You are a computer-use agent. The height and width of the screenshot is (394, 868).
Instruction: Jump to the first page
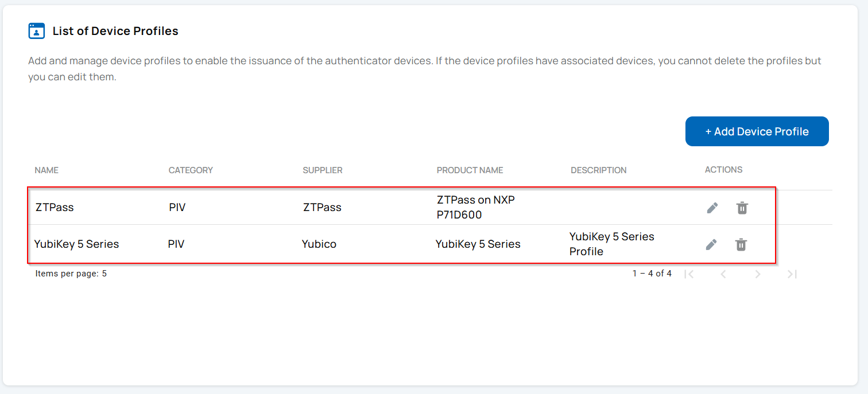(689, 274)
